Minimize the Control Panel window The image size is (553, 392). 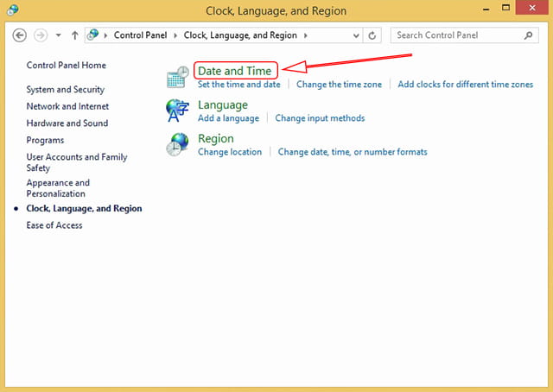(486, 9)
